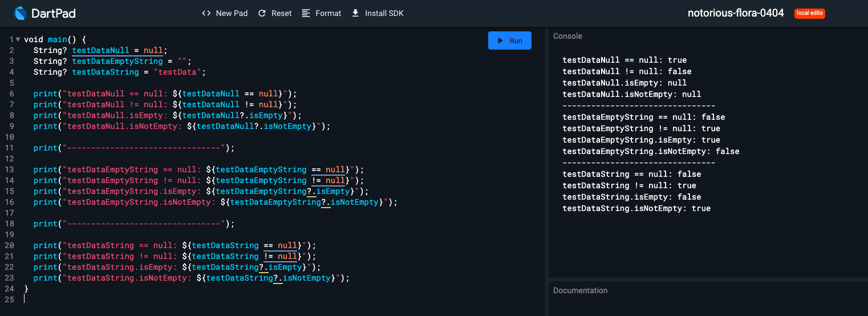The height and width of the screenshot is (316, 868).
Task: Run the Dart program
Action: (x=510, y=40)
